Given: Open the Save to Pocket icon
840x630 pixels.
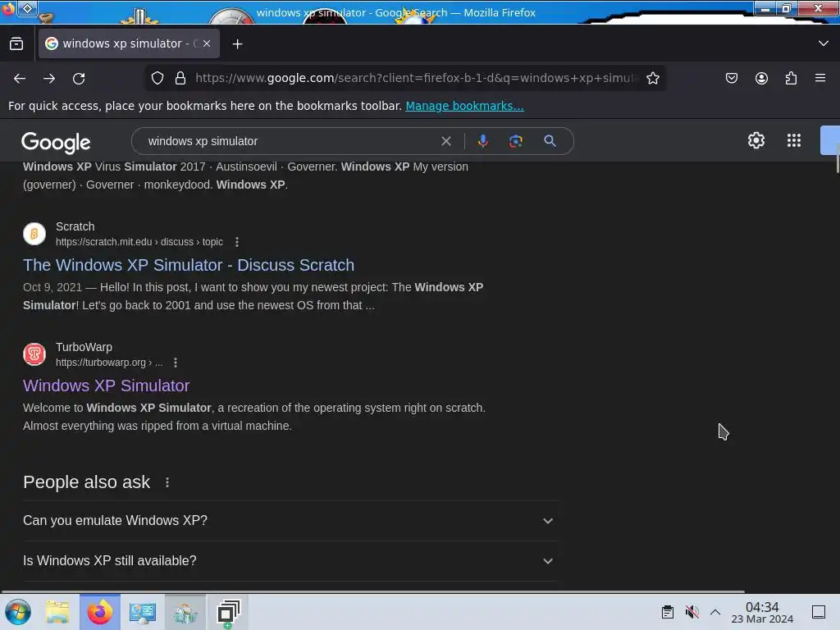Looking at the screenshot, I should (731, 78).
